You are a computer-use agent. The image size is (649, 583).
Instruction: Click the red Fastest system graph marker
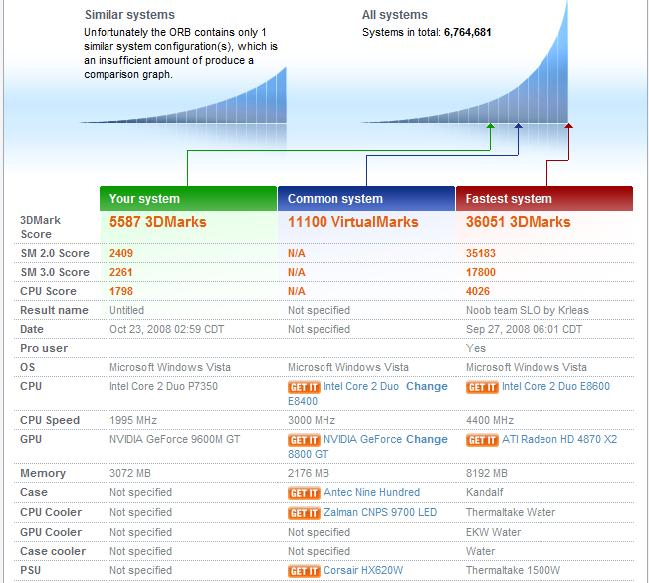tap(569, 125)
